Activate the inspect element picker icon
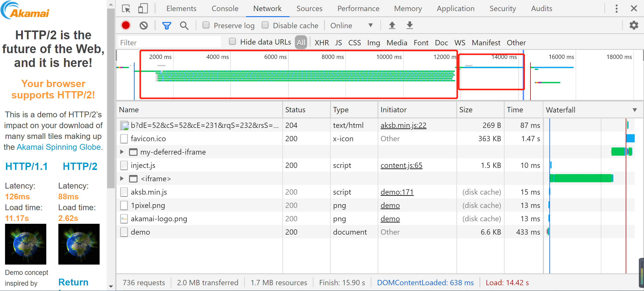This screenshot has width=644, height=291. click(126, 9)
